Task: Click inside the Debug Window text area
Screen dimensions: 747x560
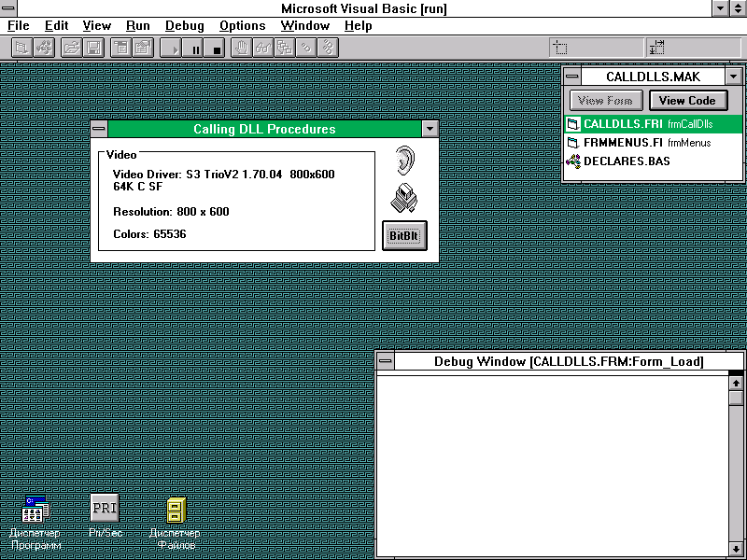Action: pyautogui.click(x=553, y=467)
